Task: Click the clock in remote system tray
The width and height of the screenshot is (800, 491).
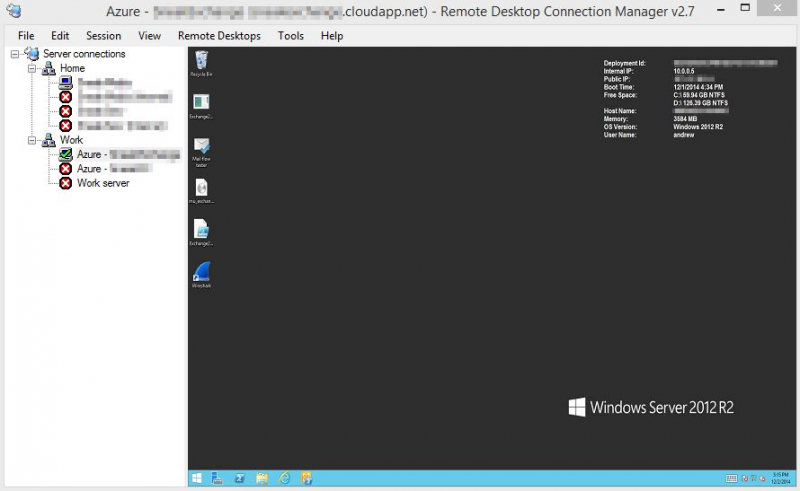Action: pyautogui.click(x=780, y=478)
